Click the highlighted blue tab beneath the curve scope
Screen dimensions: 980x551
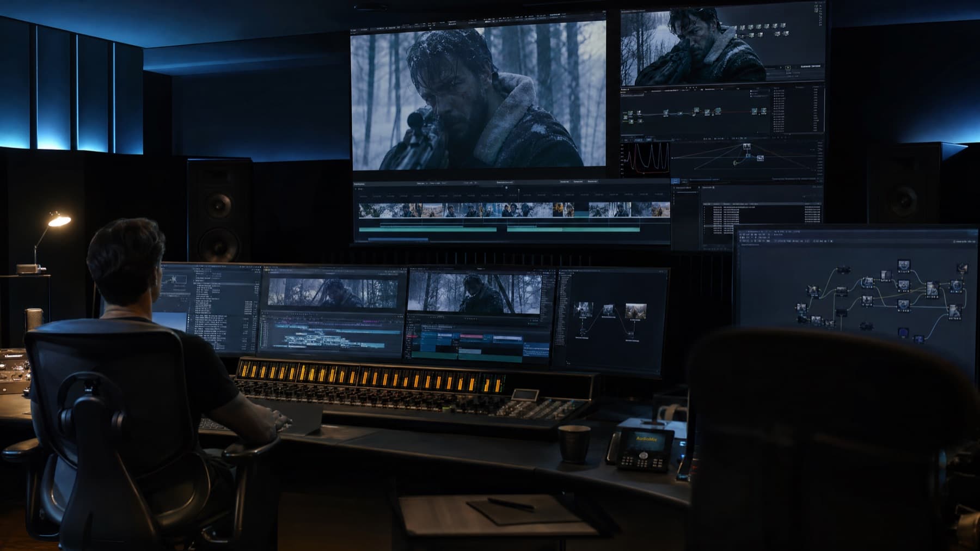[x=675, y=181]
